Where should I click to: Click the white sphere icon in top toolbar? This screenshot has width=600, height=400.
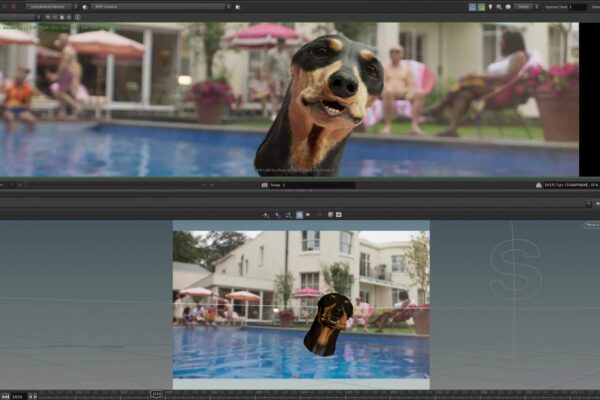click(x=508, y=7)
